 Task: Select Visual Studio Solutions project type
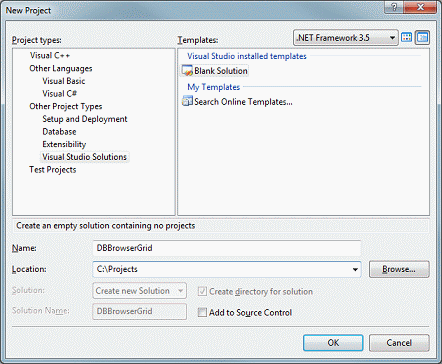click(85, 157)
